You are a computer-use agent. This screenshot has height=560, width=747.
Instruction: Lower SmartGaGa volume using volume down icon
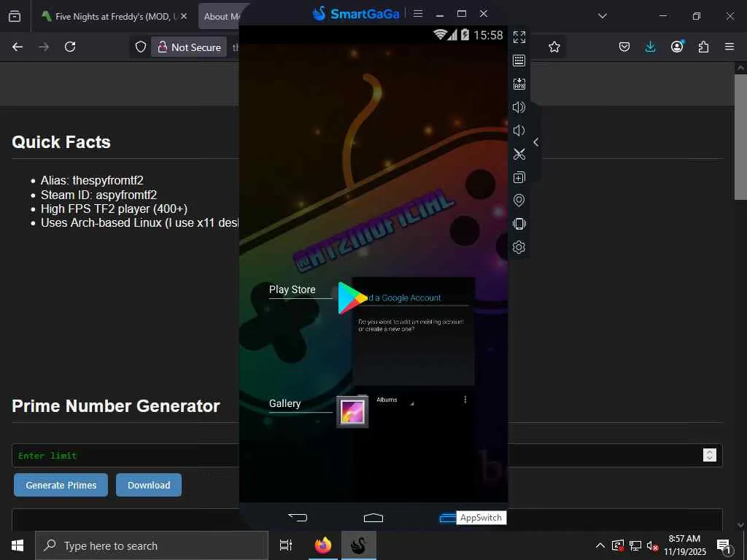click(519, 131)
